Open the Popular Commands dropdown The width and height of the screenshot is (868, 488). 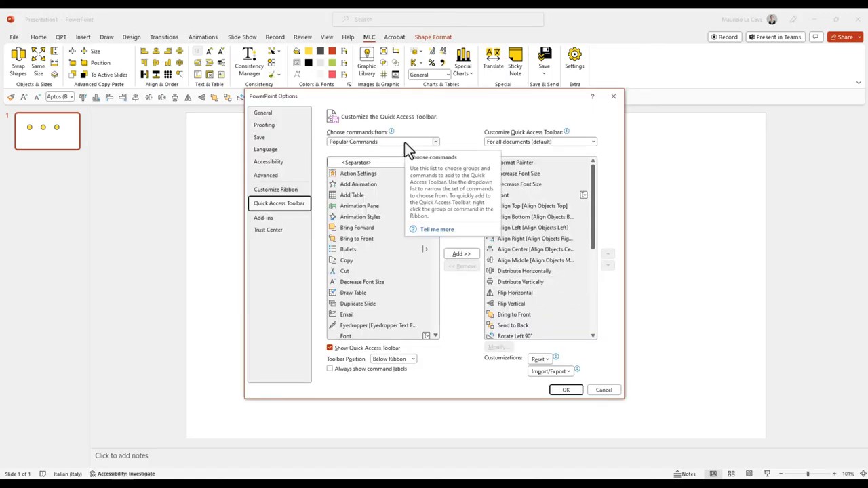(383, 142)
